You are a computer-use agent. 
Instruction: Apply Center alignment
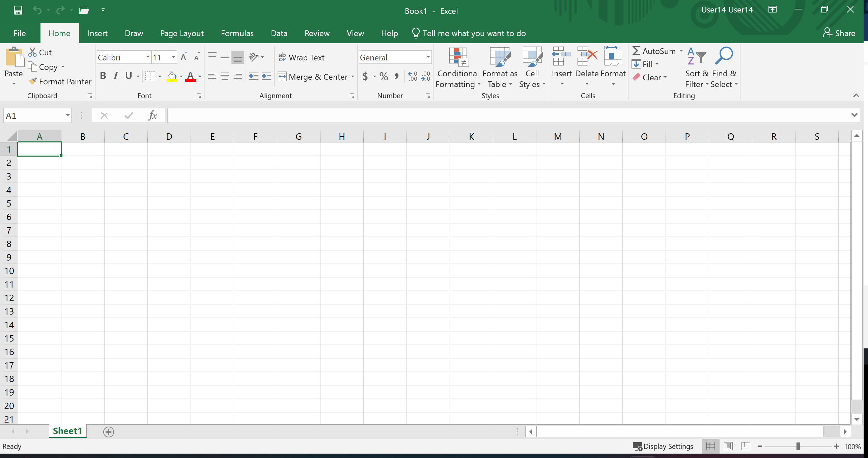pos(225,76)
